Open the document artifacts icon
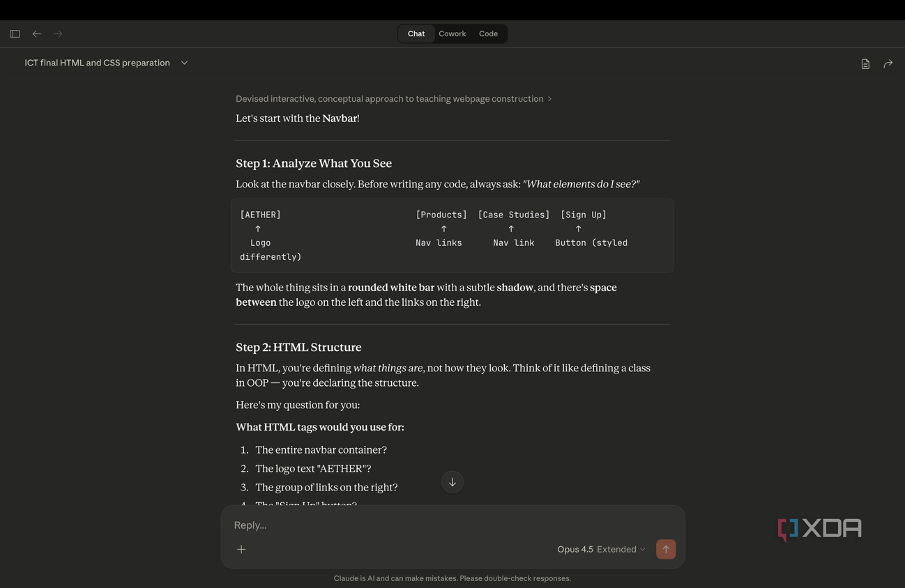Viewport: 905px width, 588px height. pos(865,63)
